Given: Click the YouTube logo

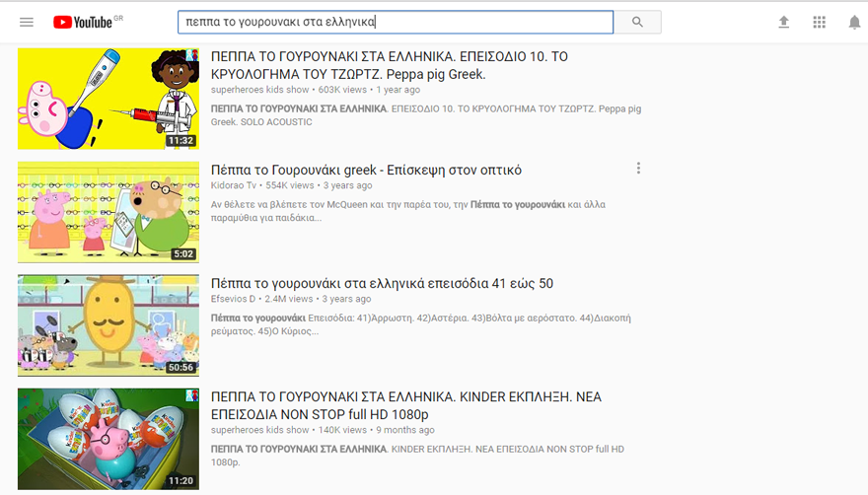Looking at the screenshot, I should pyautogui.click(x=83, y=22).
